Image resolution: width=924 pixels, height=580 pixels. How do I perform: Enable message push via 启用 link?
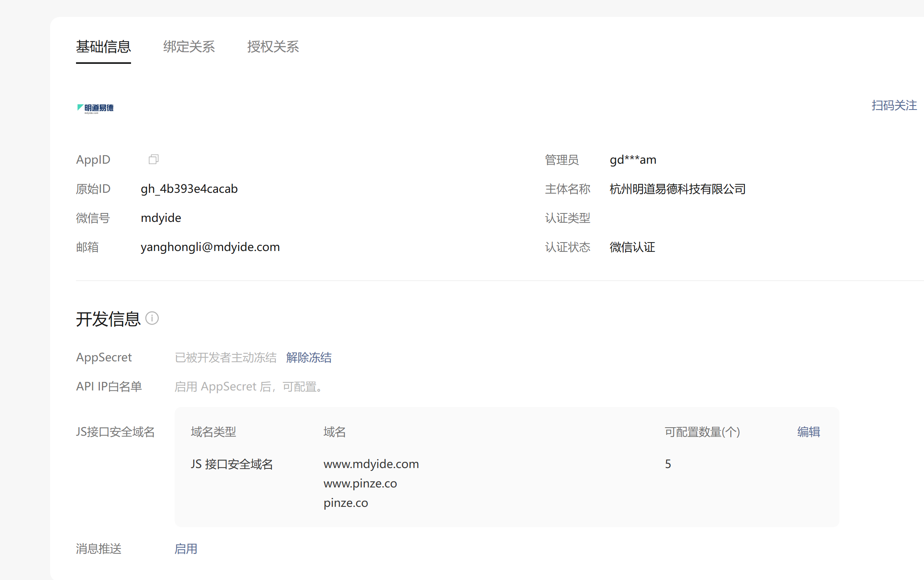pyautogui.click(x=186, y=548)
